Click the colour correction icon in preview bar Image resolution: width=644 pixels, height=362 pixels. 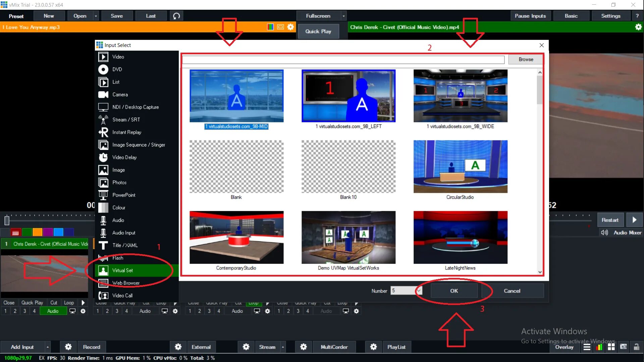(x=270, y=27)
